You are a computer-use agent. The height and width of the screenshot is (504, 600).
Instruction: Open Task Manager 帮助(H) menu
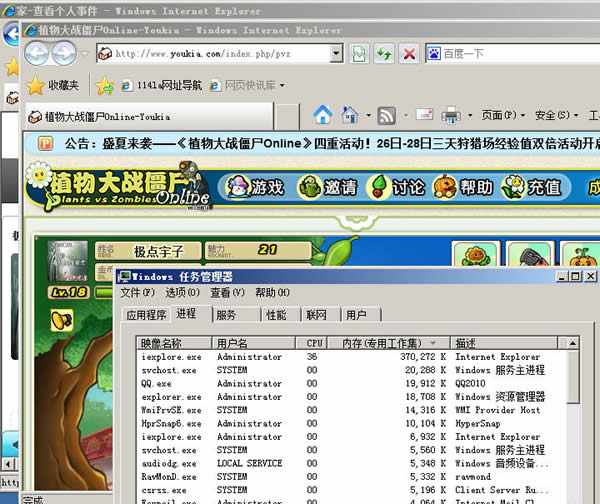coord(272,293)
